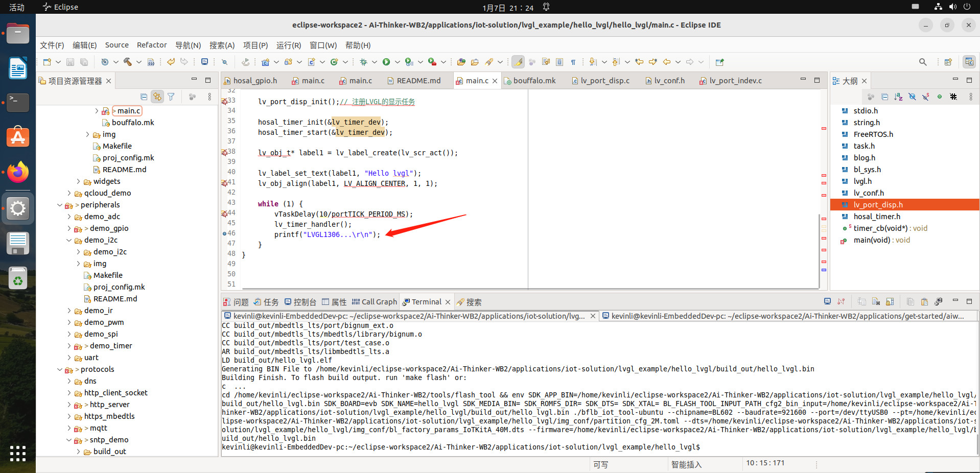
Task: Collapse all in project explorer toolbar
Action: (x=144, y=97)
